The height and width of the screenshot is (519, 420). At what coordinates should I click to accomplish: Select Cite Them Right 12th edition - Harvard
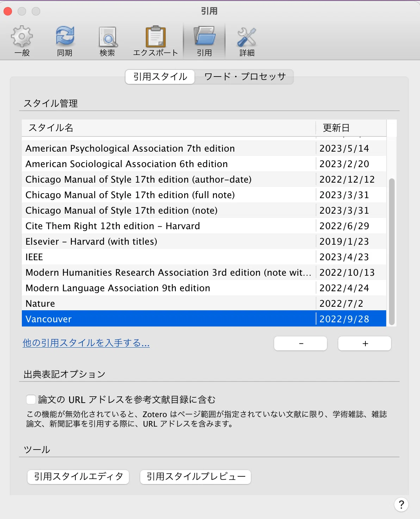pos(204,226)
